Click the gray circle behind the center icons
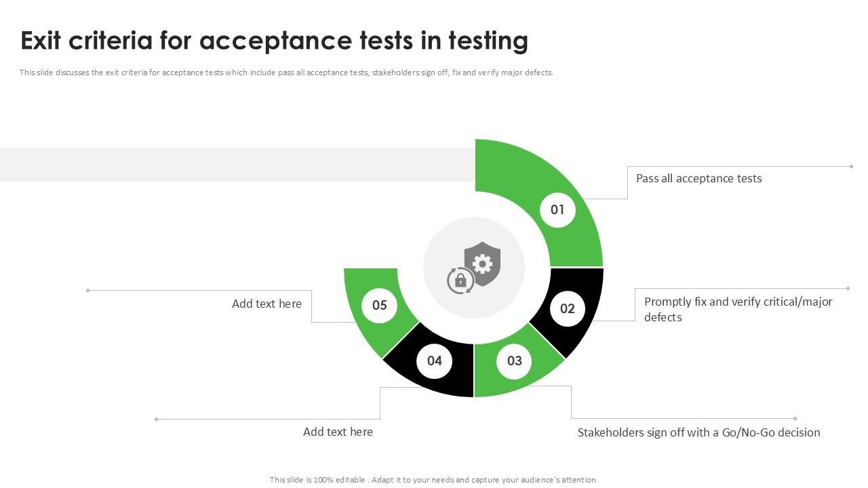 click(x=448, y=244)
